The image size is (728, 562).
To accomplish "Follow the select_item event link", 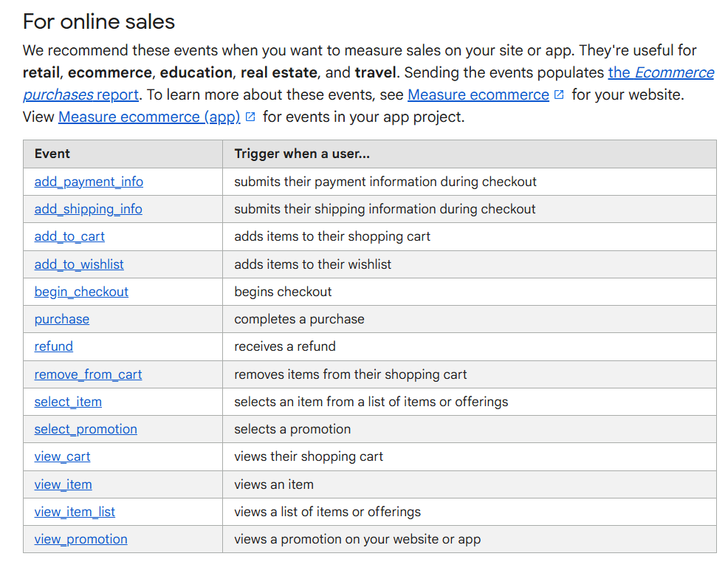I will coord(68,402).
